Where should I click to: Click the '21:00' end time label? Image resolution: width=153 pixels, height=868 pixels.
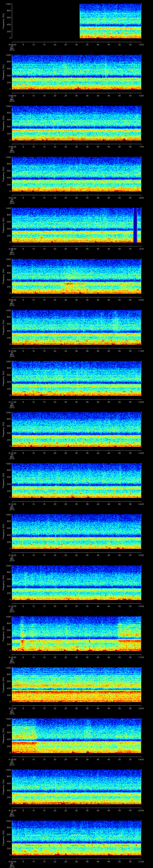[141, 861]
